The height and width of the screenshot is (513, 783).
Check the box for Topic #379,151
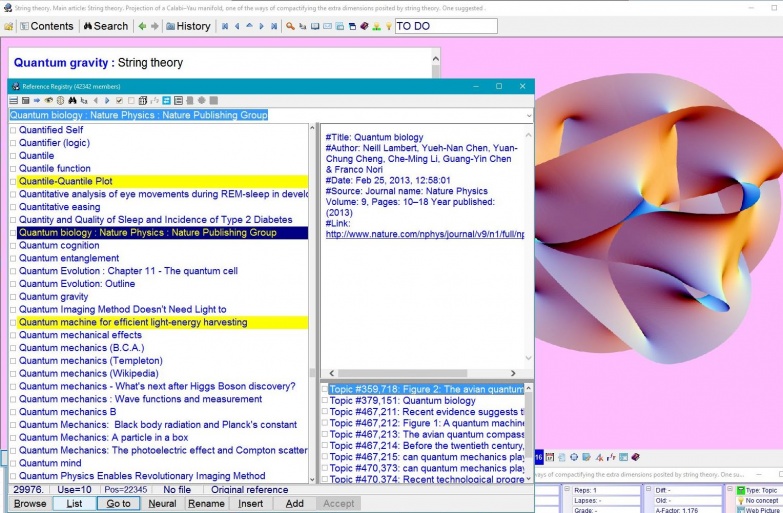[324, 402]
